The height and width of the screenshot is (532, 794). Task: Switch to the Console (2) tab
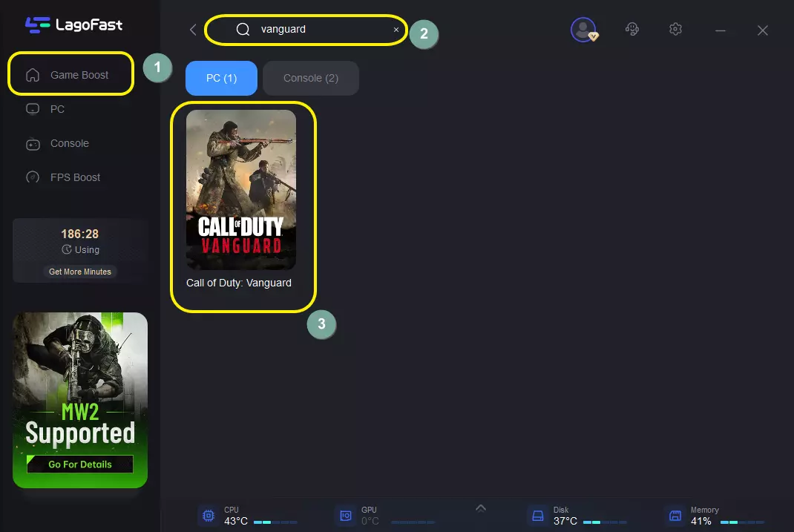tap(310, 78)
